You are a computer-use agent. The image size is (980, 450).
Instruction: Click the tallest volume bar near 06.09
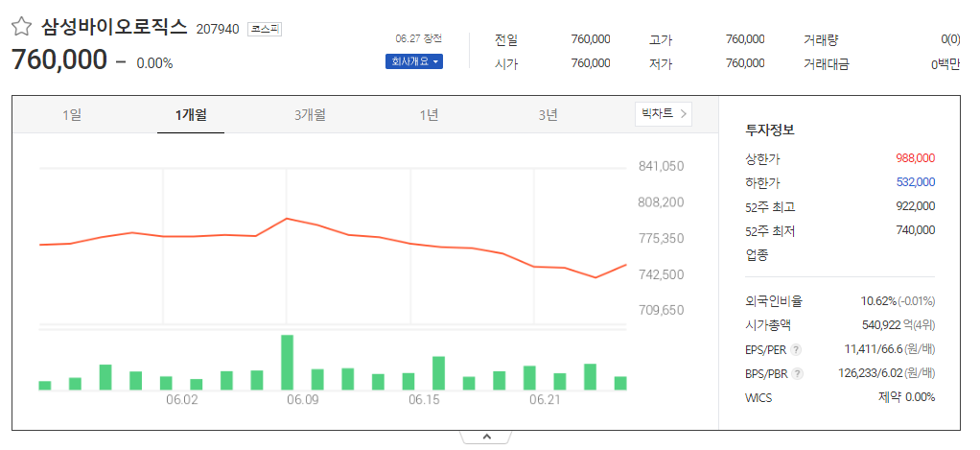287,363
